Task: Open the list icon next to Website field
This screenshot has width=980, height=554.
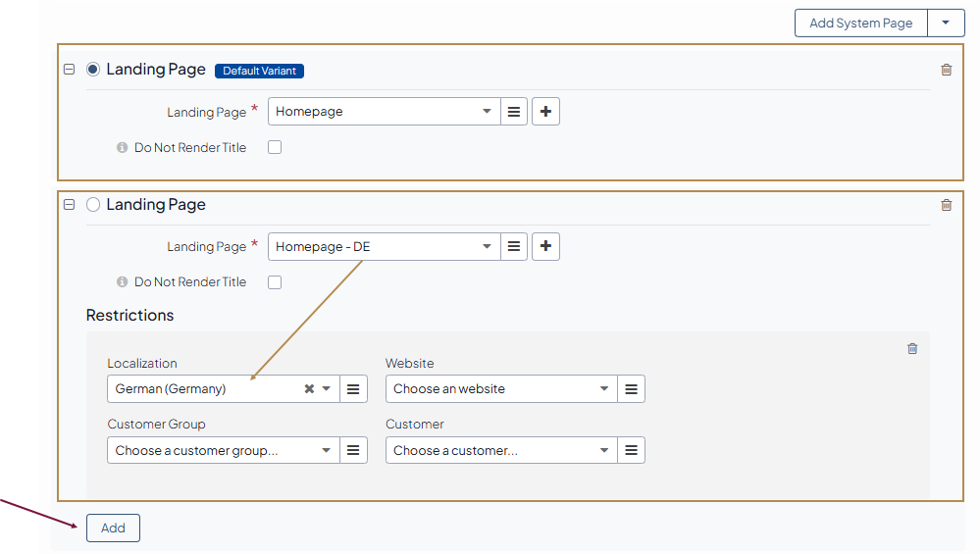Action: [631, 389]
